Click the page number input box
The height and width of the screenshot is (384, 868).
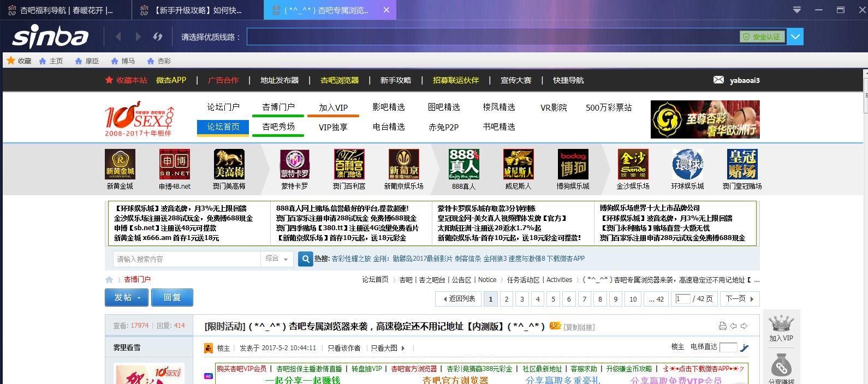pos(683,298)
